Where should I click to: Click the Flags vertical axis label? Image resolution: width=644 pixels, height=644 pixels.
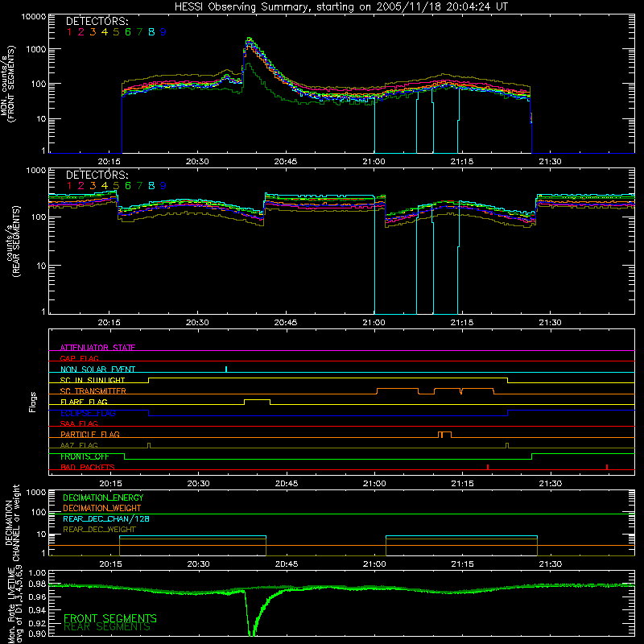click(x=32, y=402)
